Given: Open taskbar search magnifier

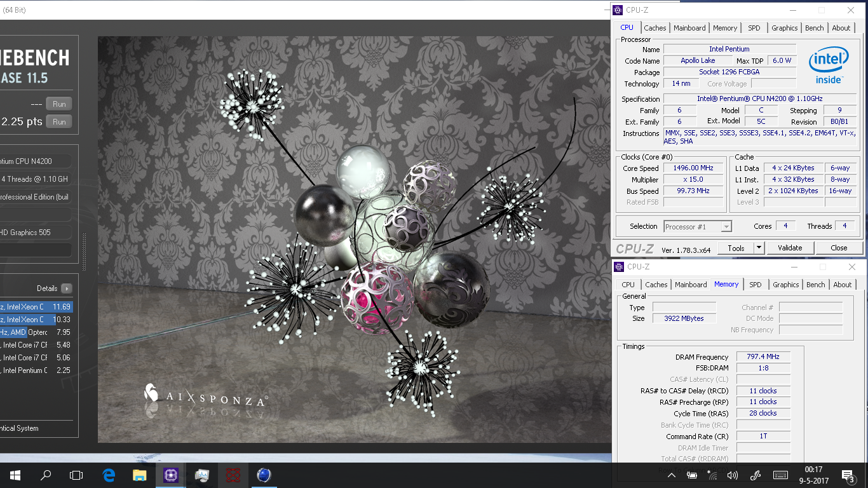Looking at the screenshot, I should pos(46,475).
